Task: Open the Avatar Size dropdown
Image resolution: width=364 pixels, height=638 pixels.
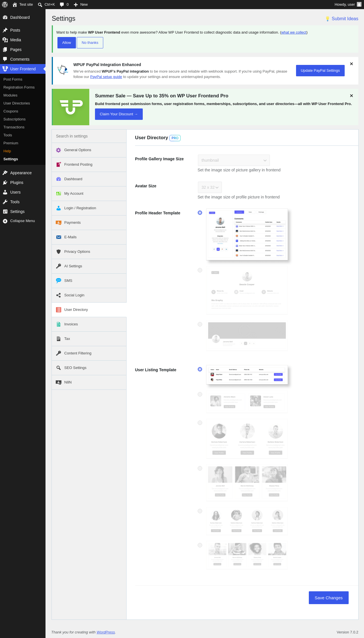Action: pyautogui.click(x=210, y=187)
